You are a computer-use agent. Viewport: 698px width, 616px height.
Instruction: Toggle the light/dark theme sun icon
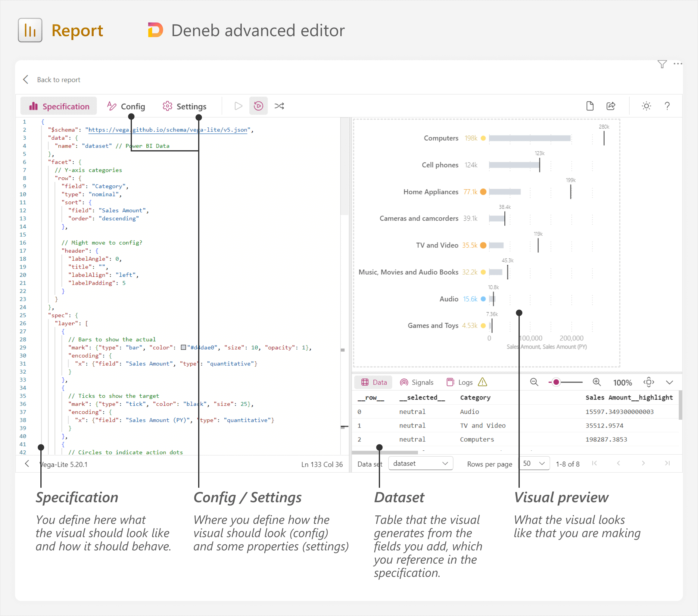pyautogui.click(x=646, y=106)
